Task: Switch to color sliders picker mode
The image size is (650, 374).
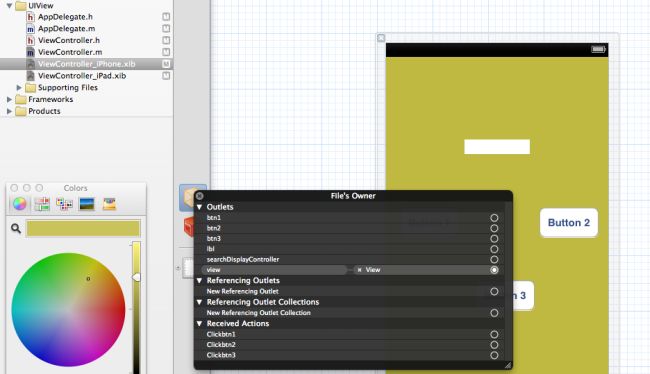Action: click(42, 204)
